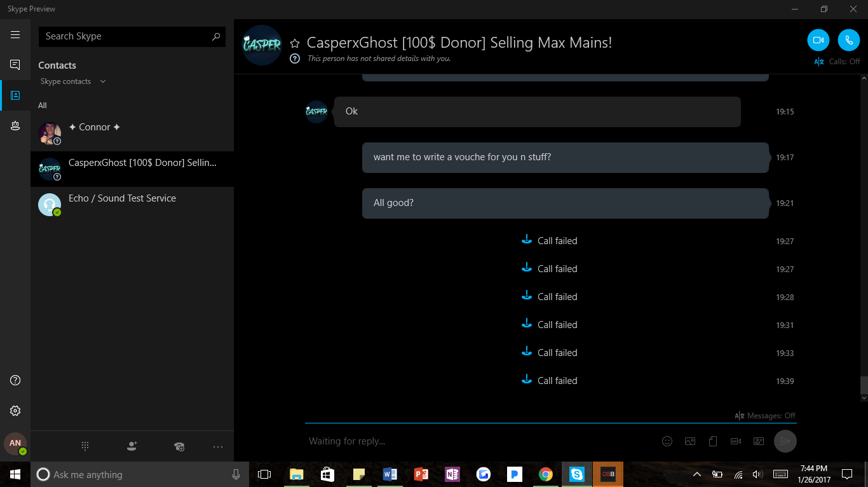Open the dial pad
Image resolution: width=868 pixels, height=487 pixels.
point(85,446)
